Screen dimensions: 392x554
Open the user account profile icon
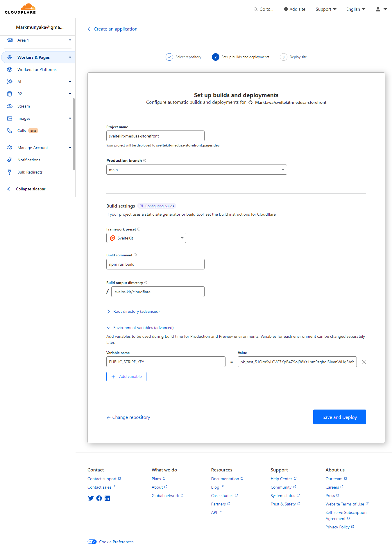378,9
